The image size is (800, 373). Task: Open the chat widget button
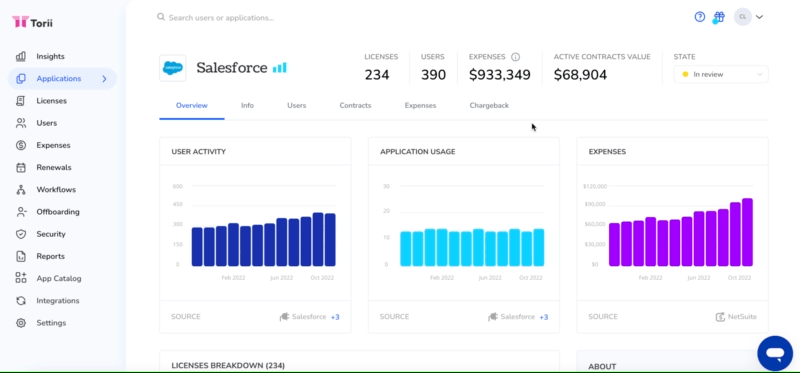[x=774, y=353]
